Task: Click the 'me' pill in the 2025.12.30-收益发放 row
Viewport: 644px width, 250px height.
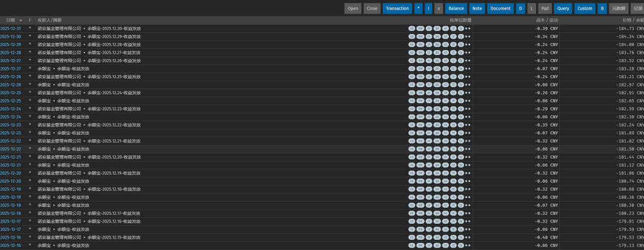Action: click(x=420, y=29)
